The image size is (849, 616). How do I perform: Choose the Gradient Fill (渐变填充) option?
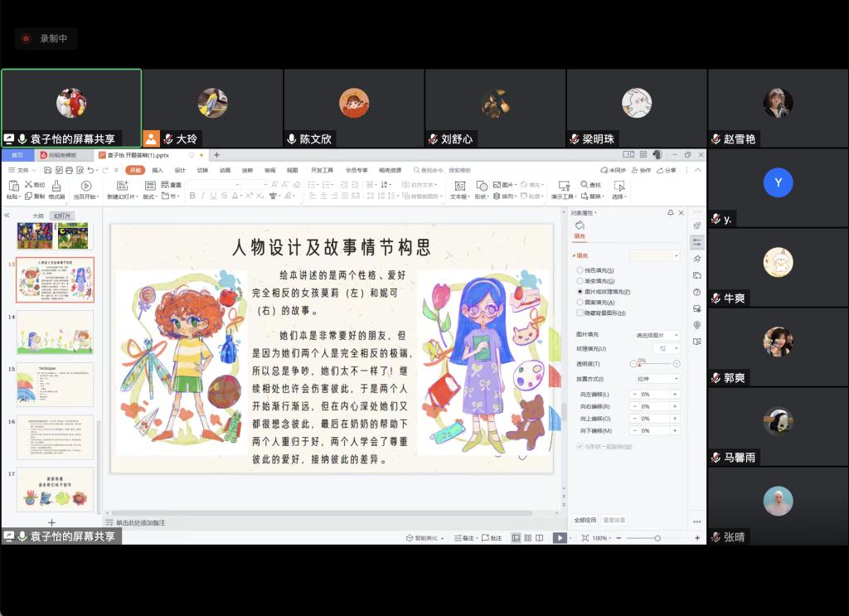[580, 281]
